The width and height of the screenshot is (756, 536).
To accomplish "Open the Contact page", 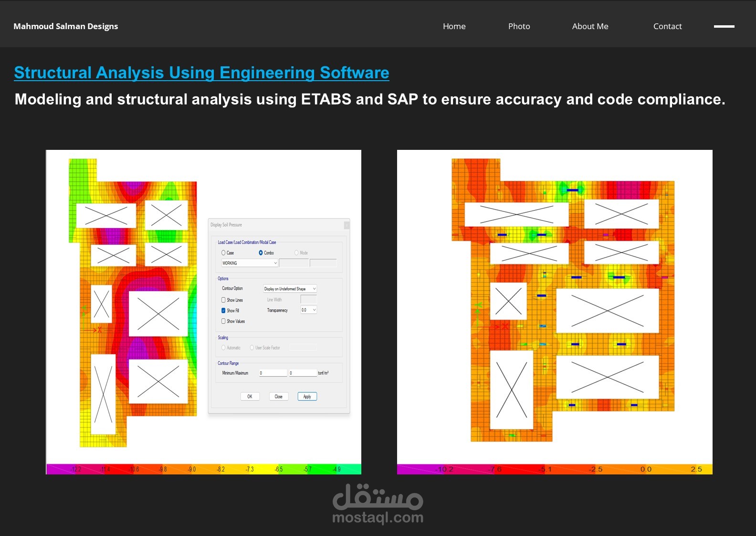I will pos(667,26).
